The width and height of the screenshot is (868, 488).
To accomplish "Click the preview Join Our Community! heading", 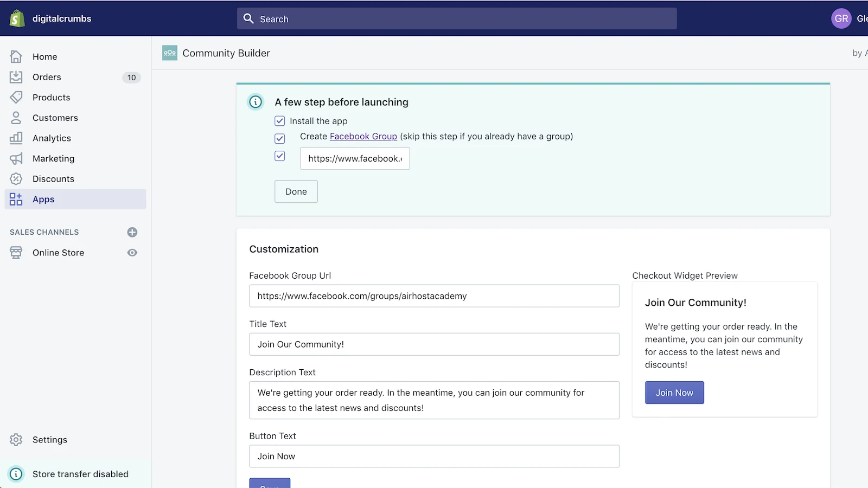I will (x=695, y=303).
